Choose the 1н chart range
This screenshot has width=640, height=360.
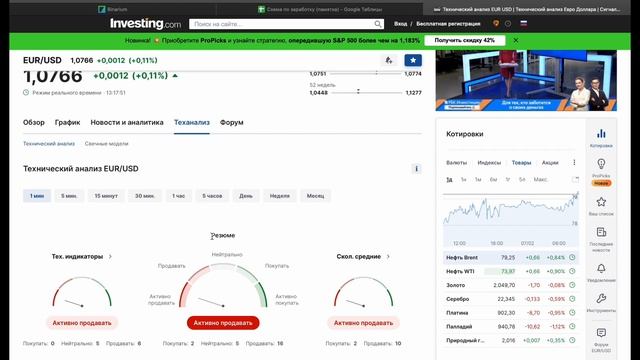463,180
